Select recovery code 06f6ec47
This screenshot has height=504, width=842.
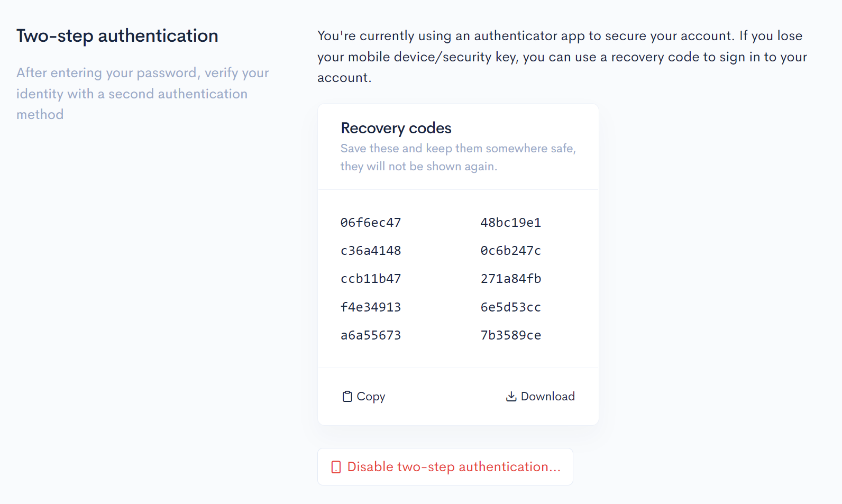[371, 223]
